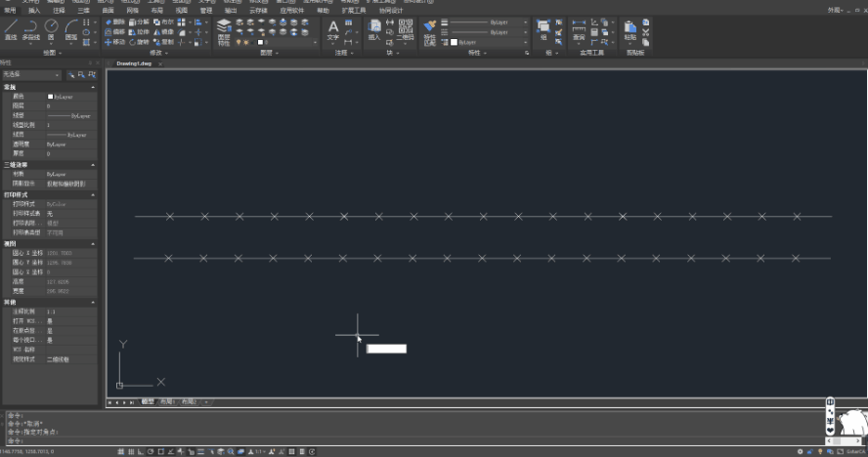The image size is (868, 457).
Task: Toggle layer on/off lightbulb icon
Action: point(239,43)
